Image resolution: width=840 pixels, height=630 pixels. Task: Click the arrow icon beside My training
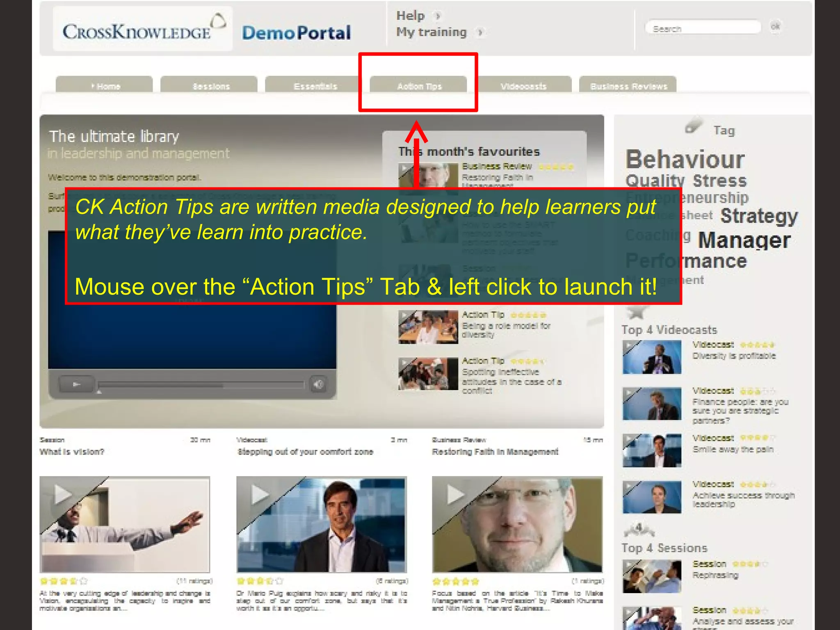(x=480, y=32)
